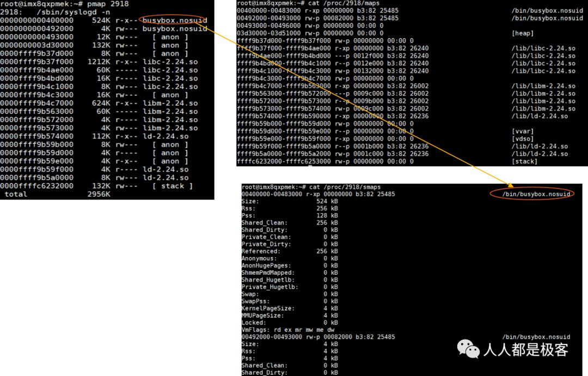Select the '[stack]' label in maps output
Image resolution: width=588 pixels, height=376 pixels.
coord(524,161)
